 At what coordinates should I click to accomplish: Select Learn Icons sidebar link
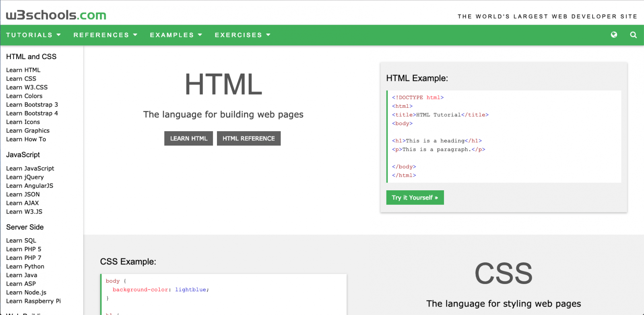click(x=23, y=122)
